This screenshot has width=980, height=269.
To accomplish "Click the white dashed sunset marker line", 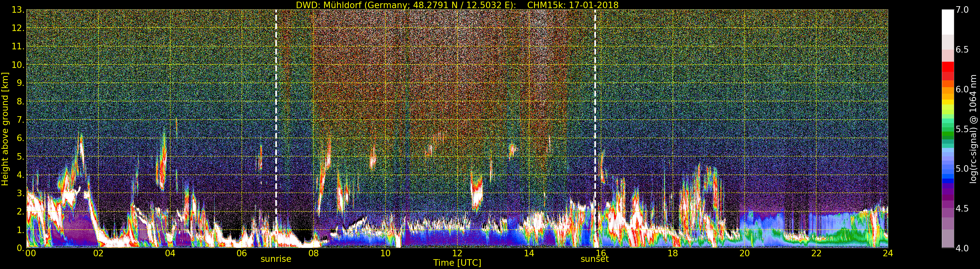I will click(595, 129).
